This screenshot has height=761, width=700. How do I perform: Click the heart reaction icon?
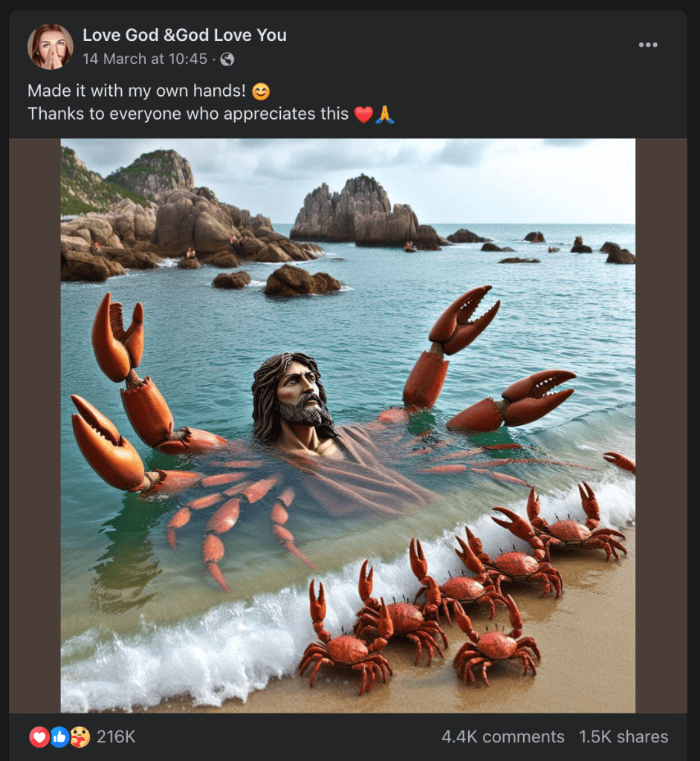point(39,737)
